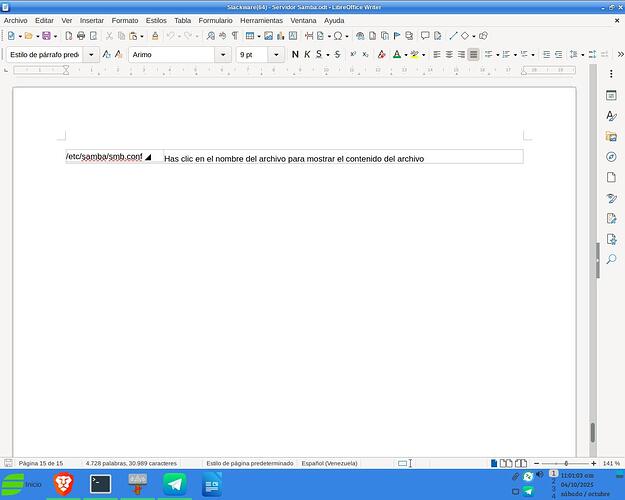Insert special character Omega icon
The image size is (625, 500).
coord(340,36)
